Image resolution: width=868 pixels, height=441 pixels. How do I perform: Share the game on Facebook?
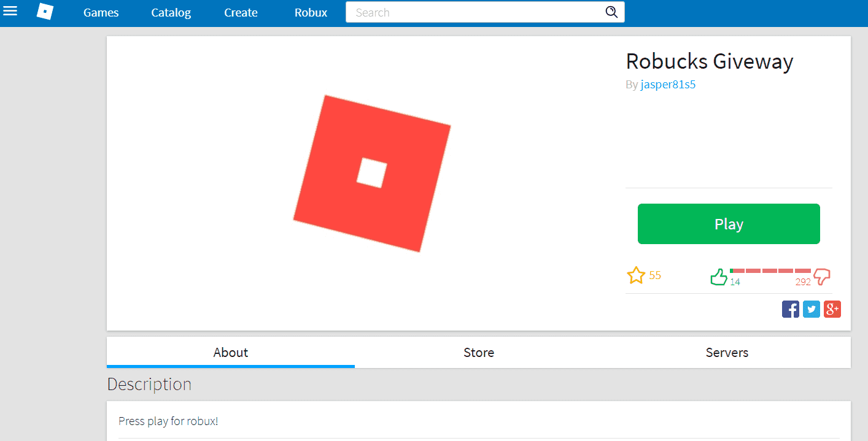791,309
